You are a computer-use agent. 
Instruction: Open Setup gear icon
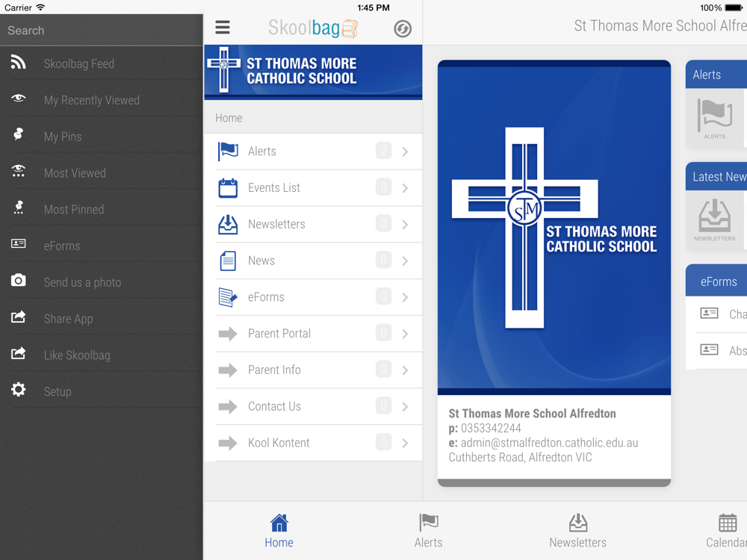[x=18, y=390]
